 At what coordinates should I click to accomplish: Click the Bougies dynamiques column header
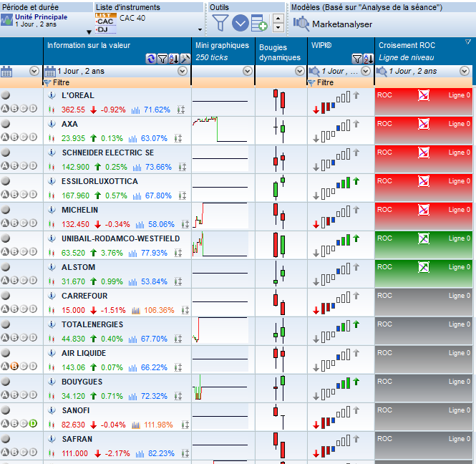pyautogui.click(x=280, y=52)
